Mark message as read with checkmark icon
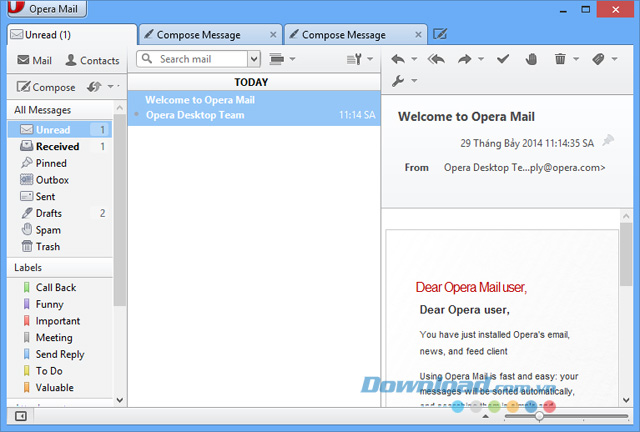The width and height of the screenshot is (640, 432). click(503, 59)
